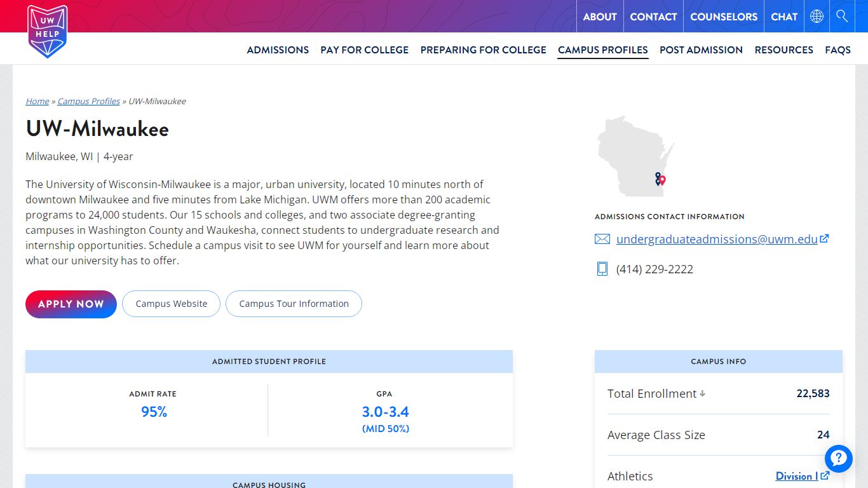Click the Total Enrollment value 22,583
Image resolution: width=868 pixels, height=488 pixels.
click(x=813, y=393)
